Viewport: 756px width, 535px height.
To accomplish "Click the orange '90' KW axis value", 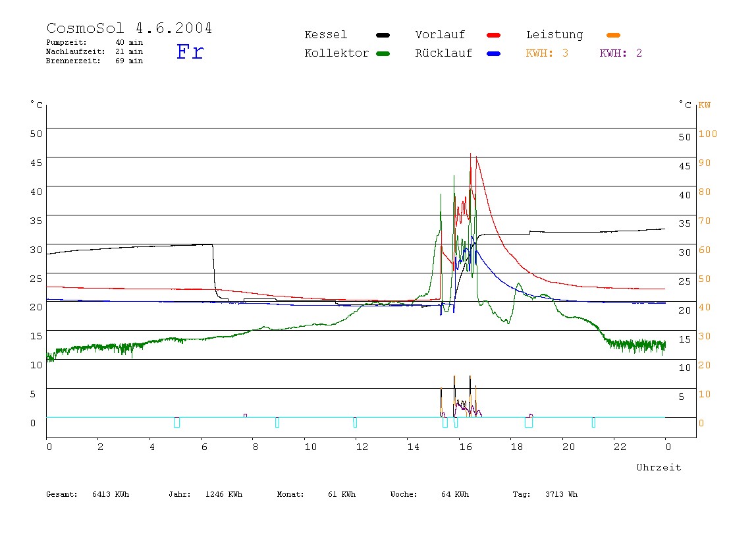I will 705,163.
